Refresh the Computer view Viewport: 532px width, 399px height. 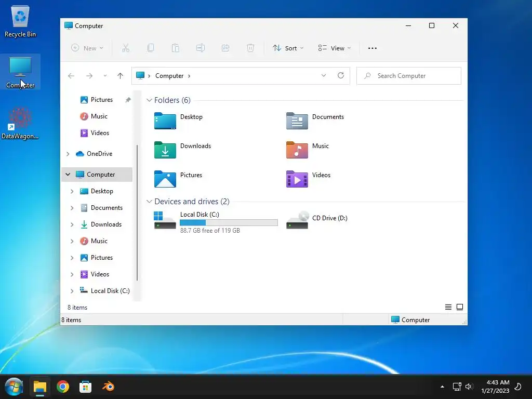click(341, 75)
